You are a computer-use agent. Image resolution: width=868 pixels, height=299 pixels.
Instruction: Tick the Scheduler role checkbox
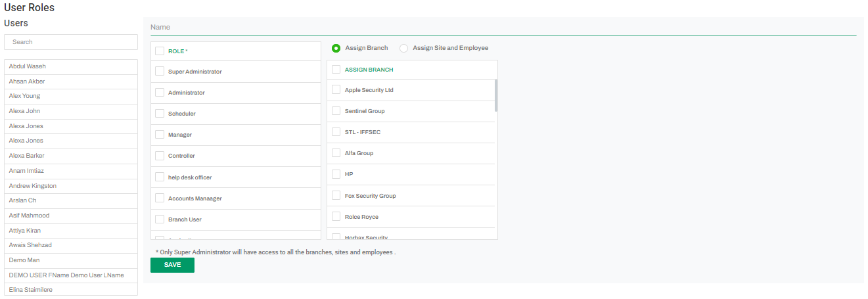160,114
